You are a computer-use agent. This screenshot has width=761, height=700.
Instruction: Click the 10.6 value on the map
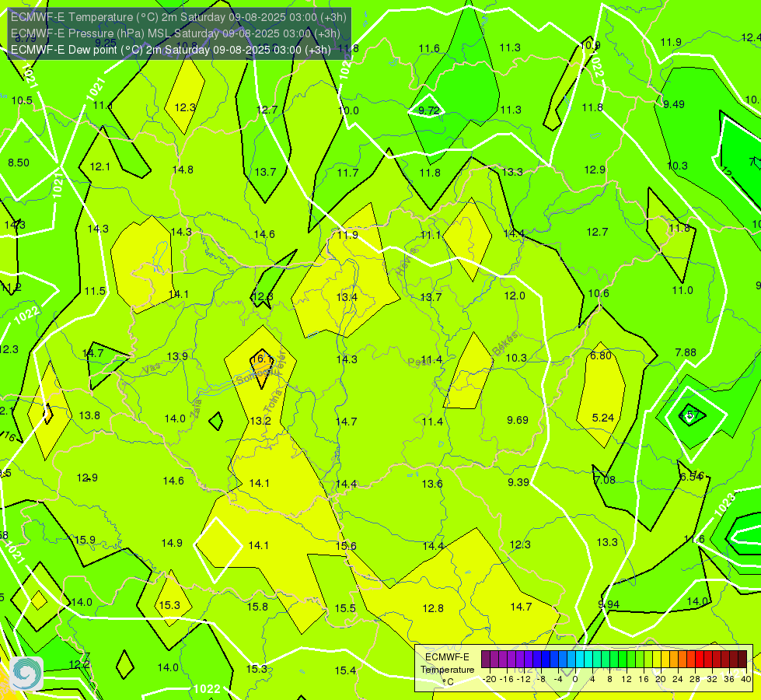(599, 293)
